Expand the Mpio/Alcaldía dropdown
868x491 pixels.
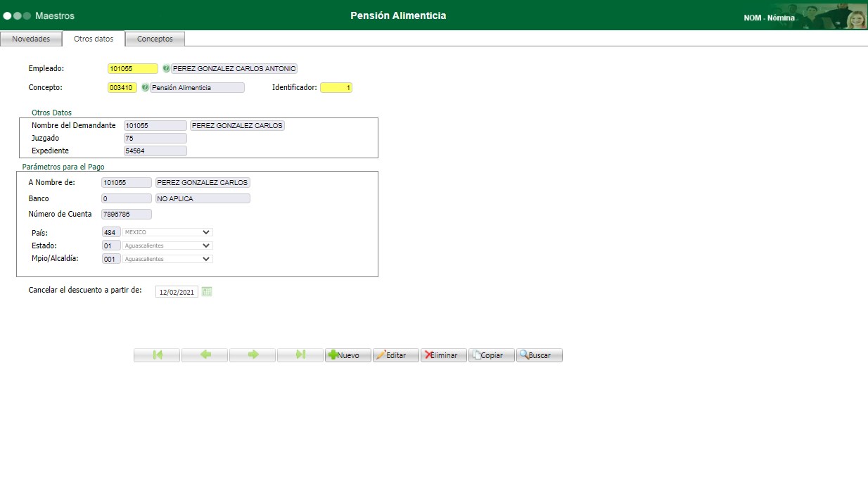pos(168,259)
